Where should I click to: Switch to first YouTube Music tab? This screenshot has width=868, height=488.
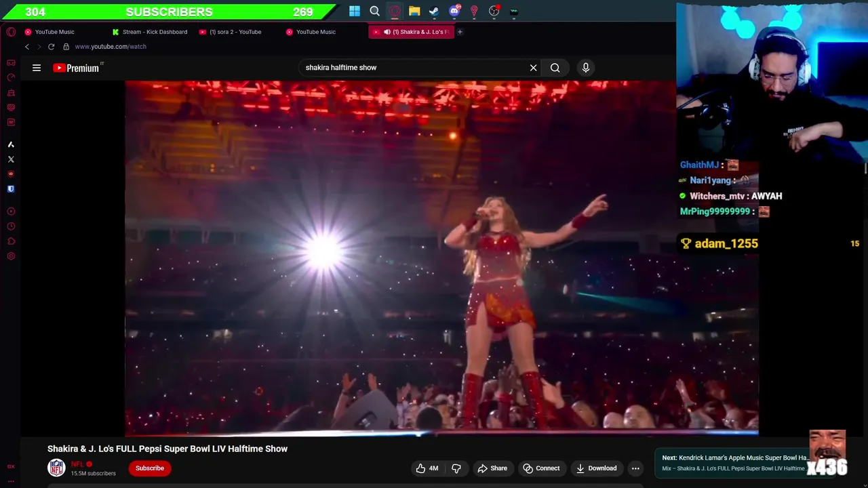click(x=54, y=32)
